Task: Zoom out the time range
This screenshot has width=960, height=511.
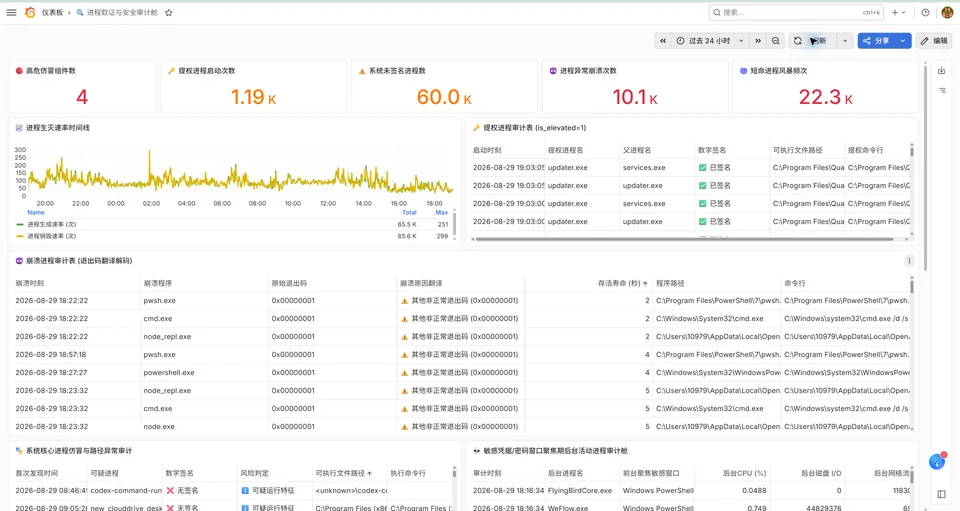Action: 776,41
